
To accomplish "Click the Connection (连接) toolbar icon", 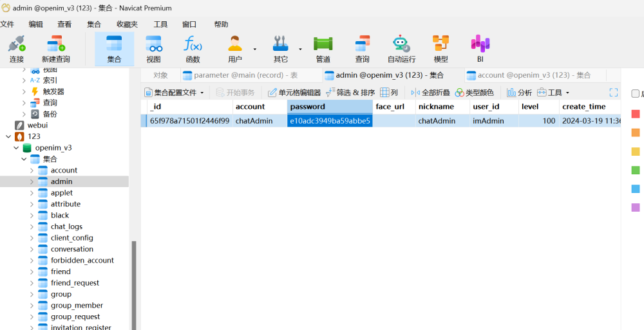I will pyautogui.click(x=16, y=50).
